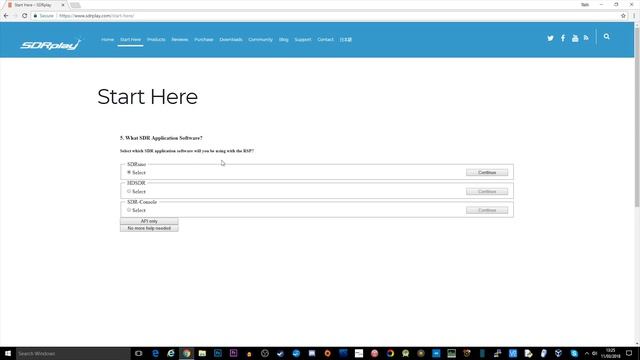640x360 pixels.
Task: Click the Search Windows taskbar box
Action: pos(73,353)
